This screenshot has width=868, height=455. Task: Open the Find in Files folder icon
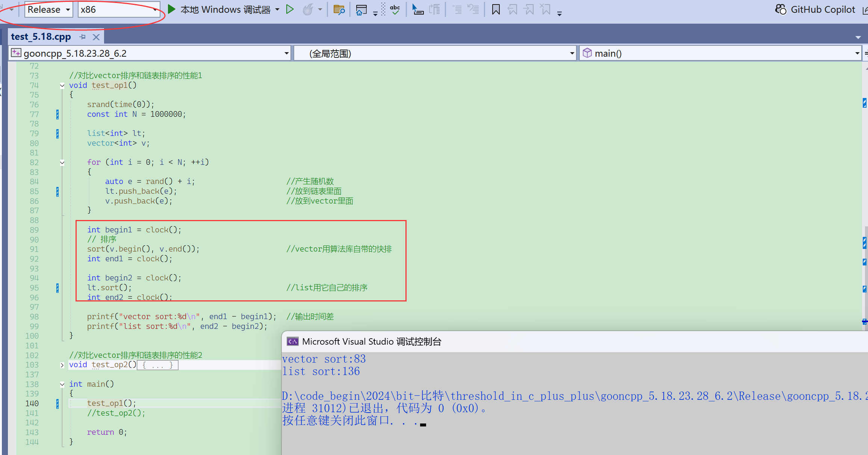339,10
